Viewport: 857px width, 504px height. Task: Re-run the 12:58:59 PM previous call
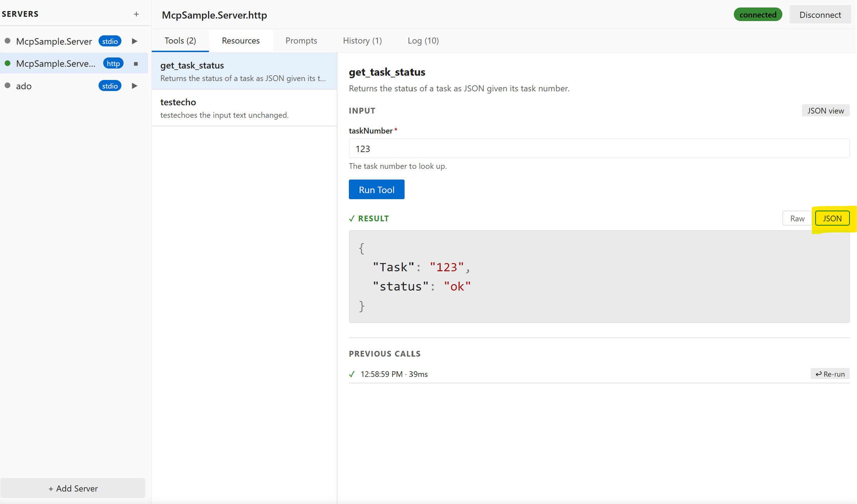(x=830, y=374)
